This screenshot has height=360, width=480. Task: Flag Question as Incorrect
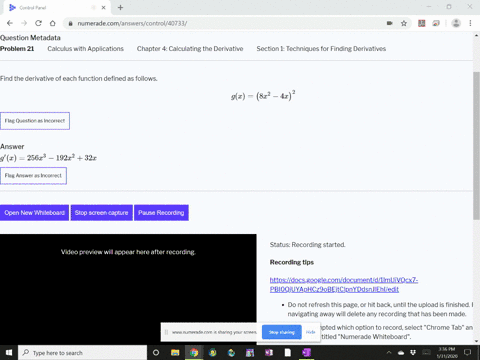(x=35, y=121)
